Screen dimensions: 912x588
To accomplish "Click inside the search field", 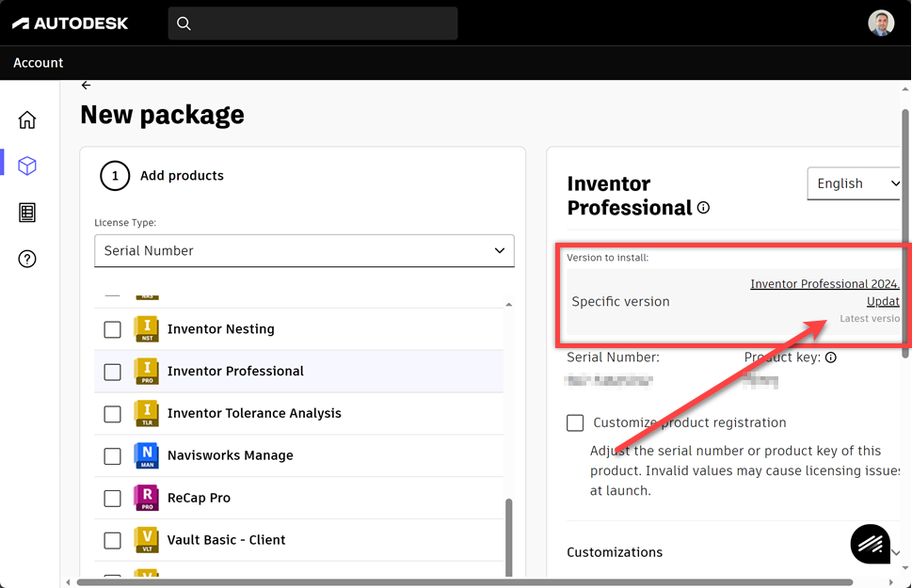I will (312, 23).
